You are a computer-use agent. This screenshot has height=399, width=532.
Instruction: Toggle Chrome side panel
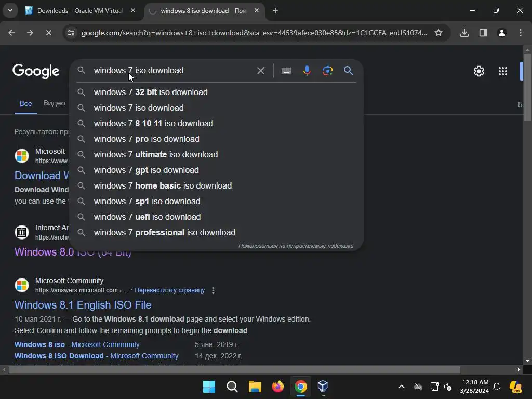click(483, 33)
